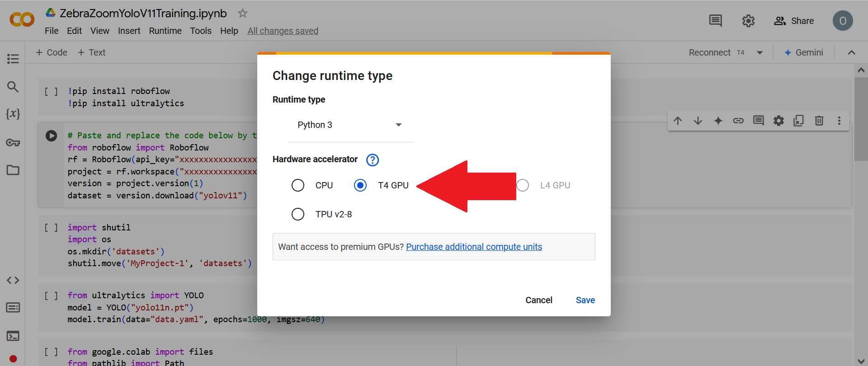Open the files folder sidebar icon
The width and height of the screenshot is (868, 366).
13,170
